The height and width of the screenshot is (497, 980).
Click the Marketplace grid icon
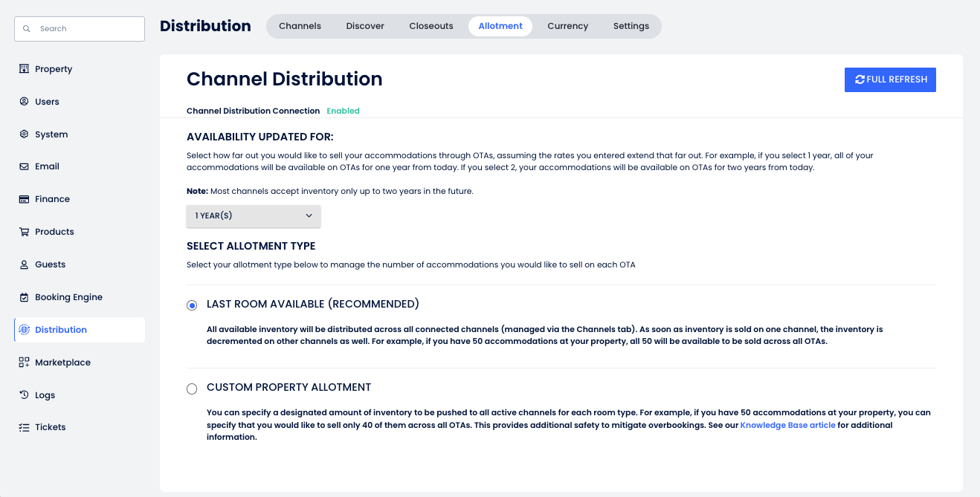(24, 363)
